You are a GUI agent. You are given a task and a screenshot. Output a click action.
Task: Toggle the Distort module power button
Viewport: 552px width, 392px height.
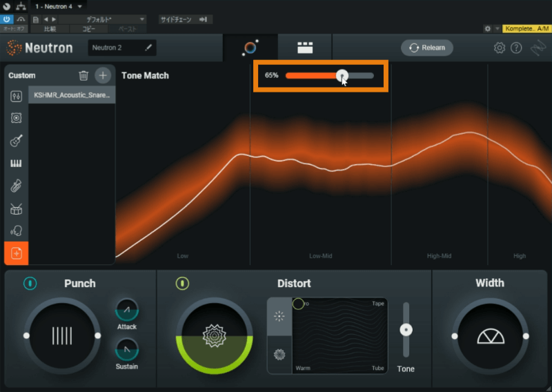point(182,283)
